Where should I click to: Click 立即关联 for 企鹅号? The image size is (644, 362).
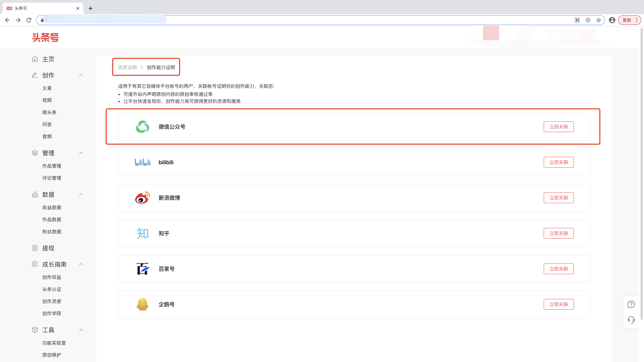(x=559, y=304)
